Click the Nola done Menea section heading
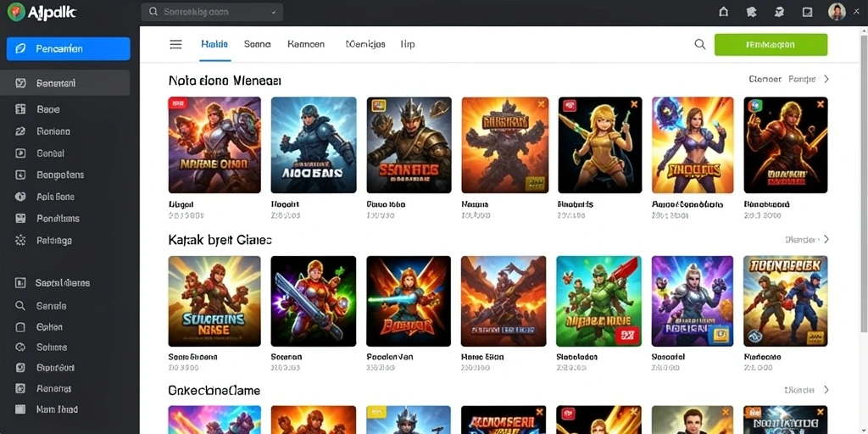 coord(225,81)
